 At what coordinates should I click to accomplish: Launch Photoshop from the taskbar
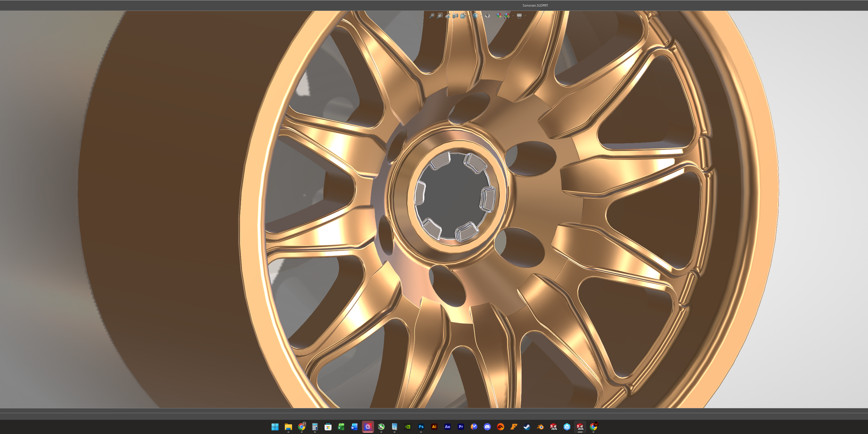pyautogui.click(x=421, y=427)
